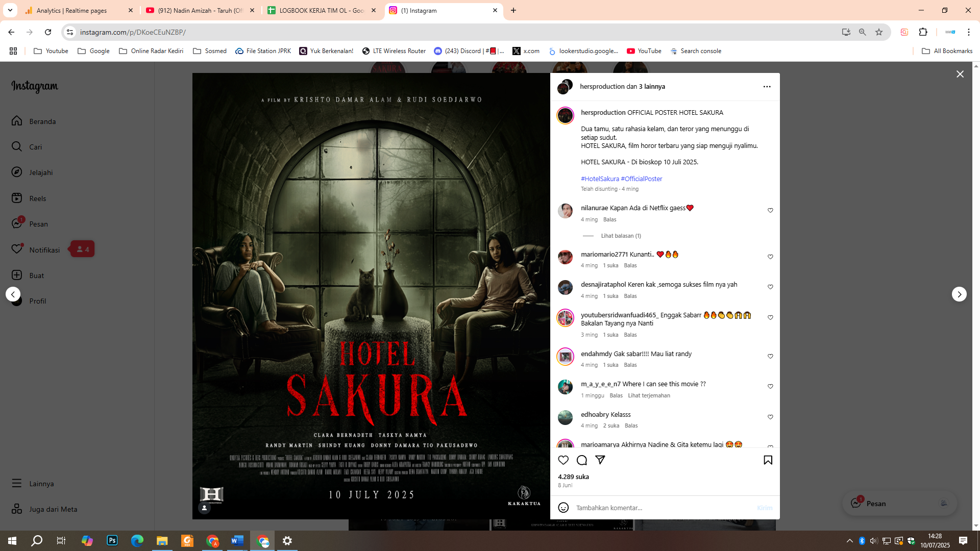Open Reels from the sidebar
Screen dimensions: 980x551
click(x=29, y=198)
